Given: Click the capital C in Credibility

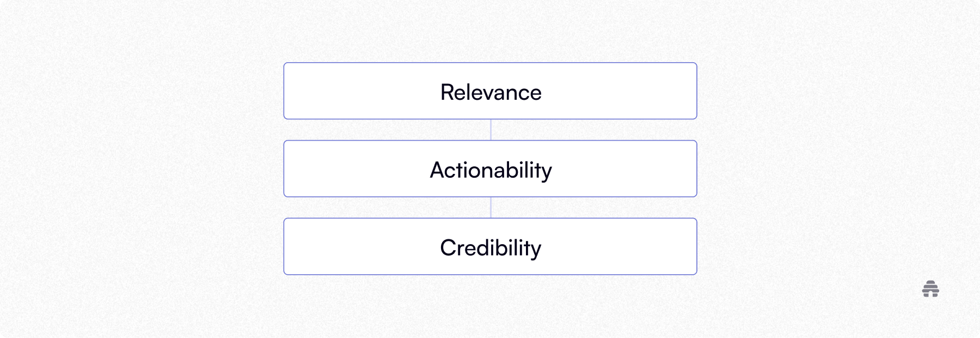Looking at the screenshot, I should 448,248.
